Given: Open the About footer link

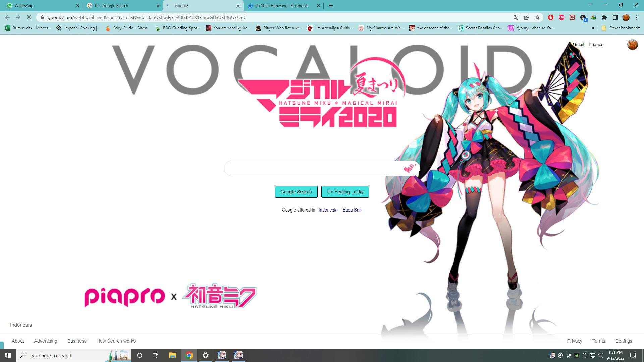Looking at the screenshot, I should tap(18, 341).
